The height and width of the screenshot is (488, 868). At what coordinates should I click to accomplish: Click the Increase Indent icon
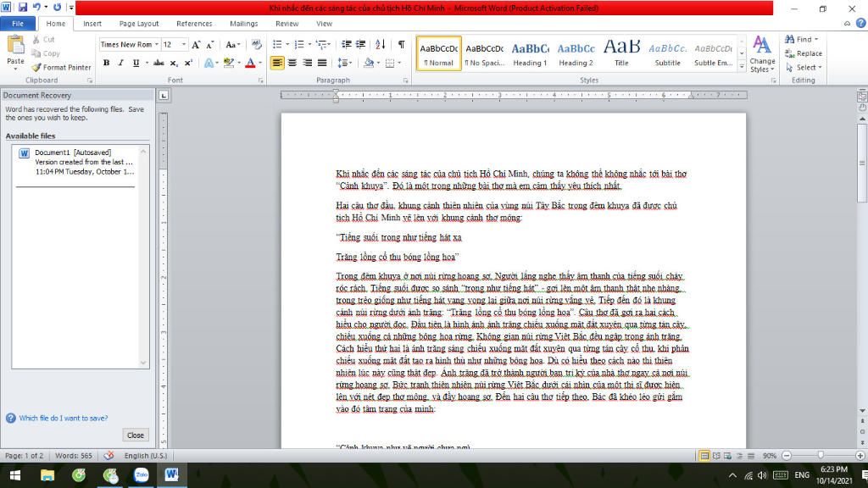pos(360,44)
